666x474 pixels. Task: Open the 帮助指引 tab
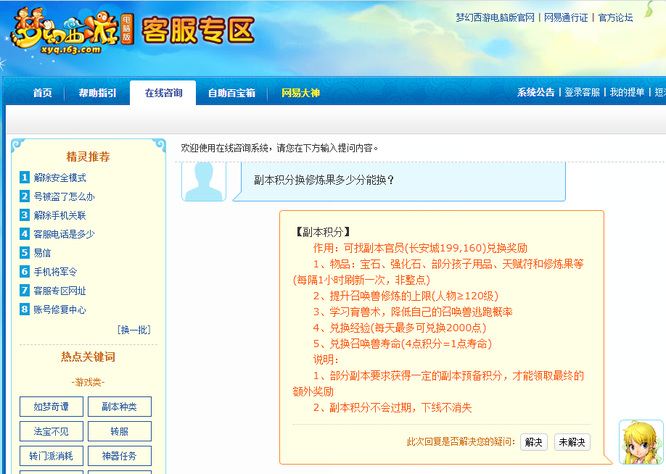[x=97, y=93]
